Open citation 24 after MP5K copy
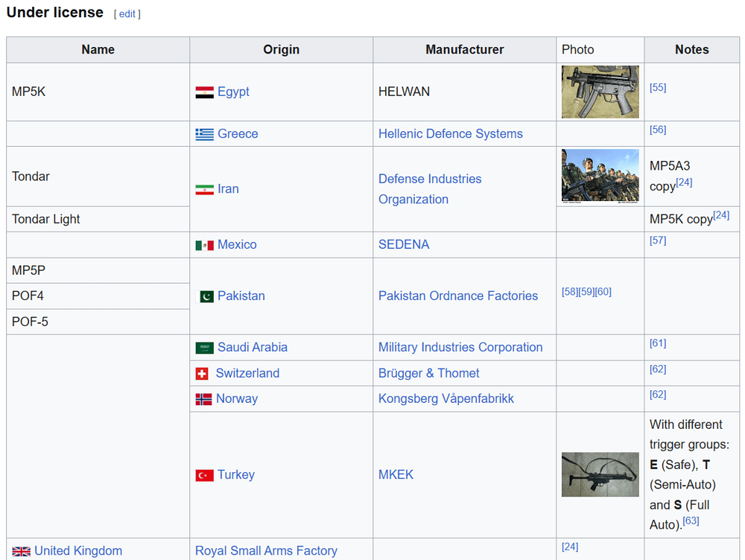The image size is (745, 560). coord(720,215)
